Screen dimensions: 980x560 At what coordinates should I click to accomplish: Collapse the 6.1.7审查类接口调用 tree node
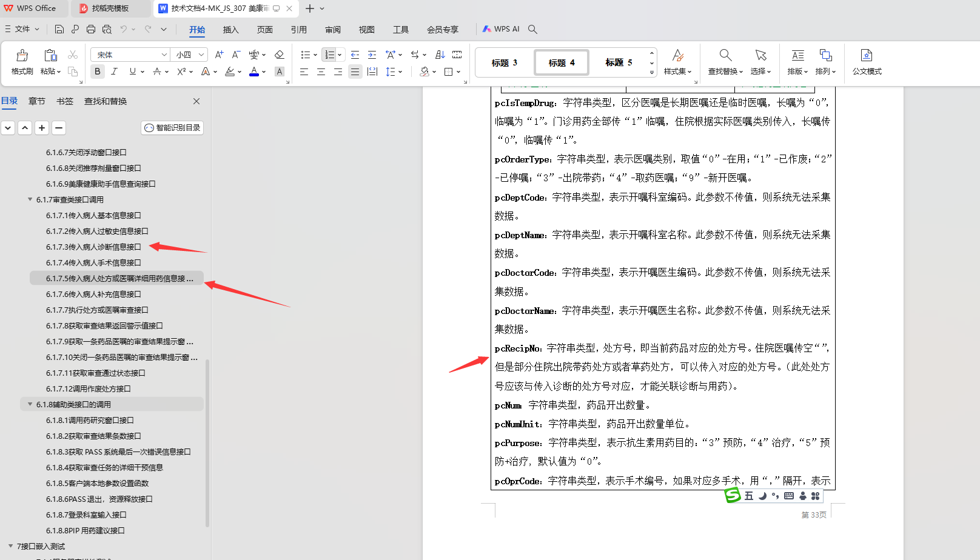click(x=30, y=199)
